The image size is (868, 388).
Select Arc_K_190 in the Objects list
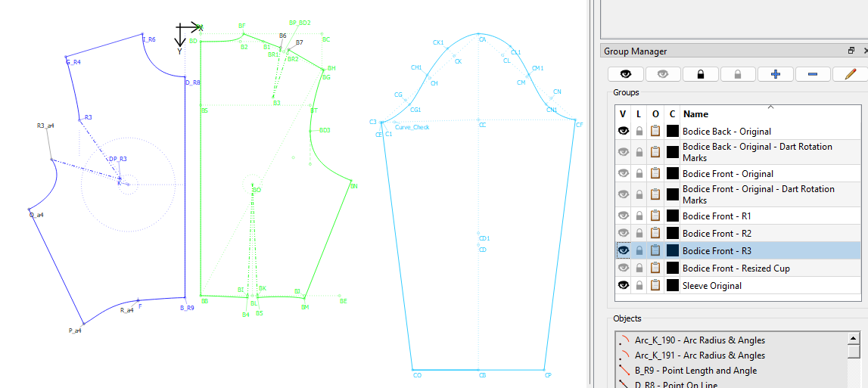(x=699, y=340)
